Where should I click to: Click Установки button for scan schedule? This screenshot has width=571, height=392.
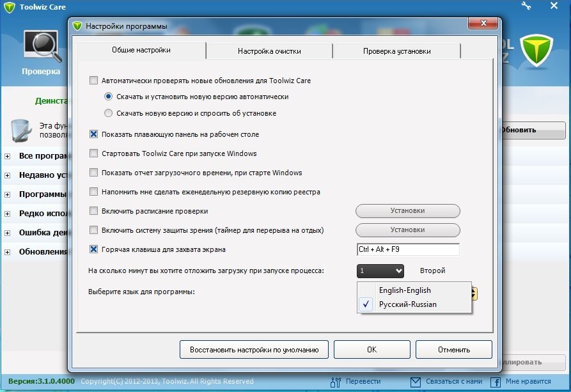[408, 211]
